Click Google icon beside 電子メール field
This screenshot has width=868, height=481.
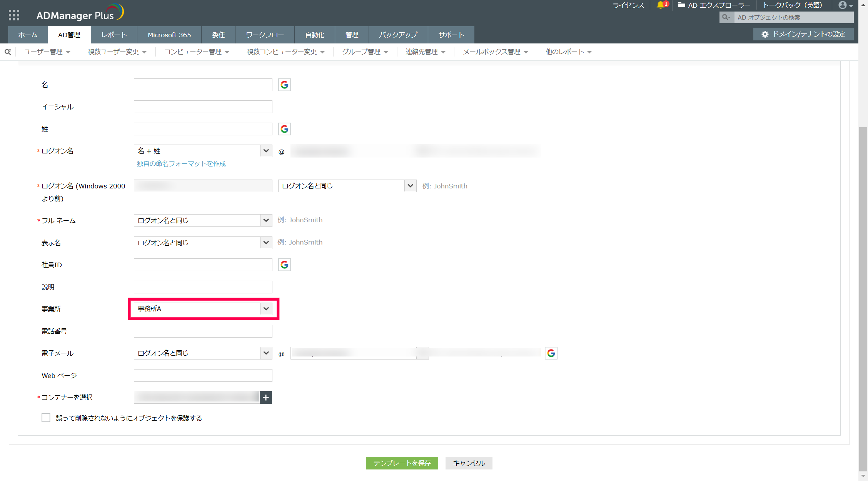pos(551,353)
